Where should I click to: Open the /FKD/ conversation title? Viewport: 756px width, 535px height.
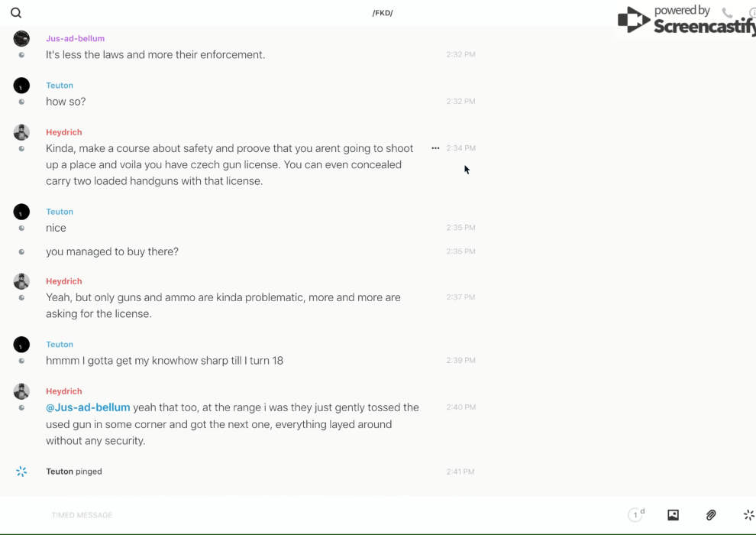tap(382, 13)
